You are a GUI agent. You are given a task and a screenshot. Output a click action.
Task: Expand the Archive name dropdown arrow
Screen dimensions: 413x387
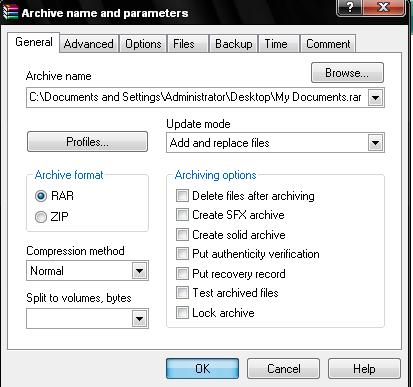(x=376, y=98)
